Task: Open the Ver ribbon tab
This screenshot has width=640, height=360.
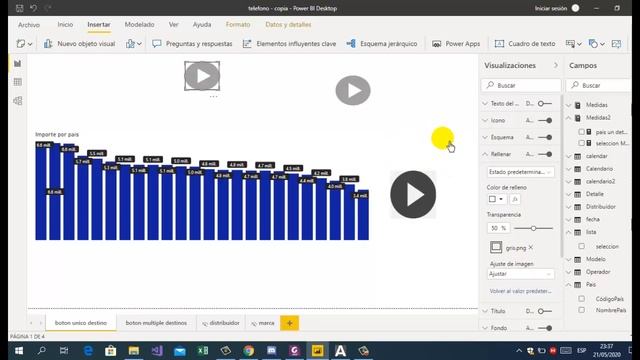Action: tap(173, 24)
